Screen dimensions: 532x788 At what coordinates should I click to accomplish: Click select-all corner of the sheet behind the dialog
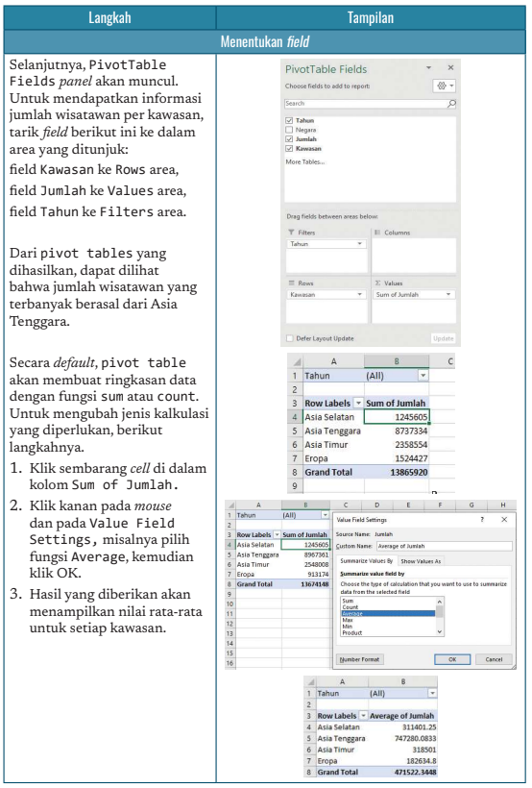click(x=230, y=505)
